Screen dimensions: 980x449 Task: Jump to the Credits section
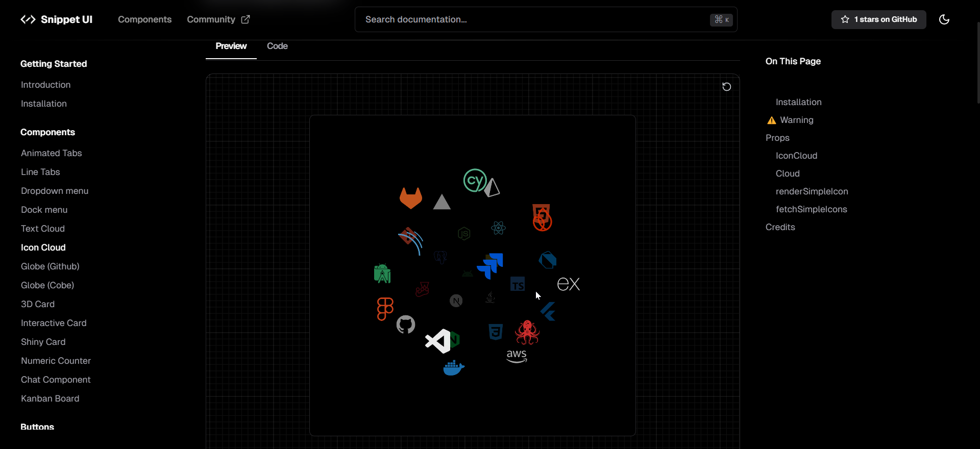[780, 227]
